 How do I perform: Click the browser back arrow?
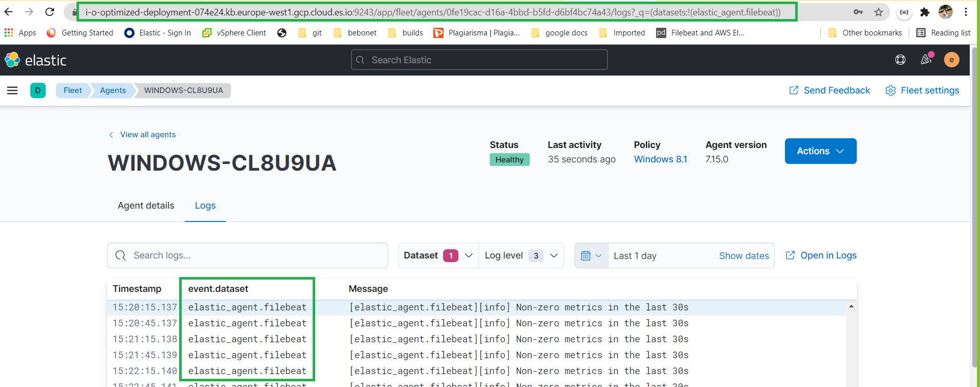(9, 12)
